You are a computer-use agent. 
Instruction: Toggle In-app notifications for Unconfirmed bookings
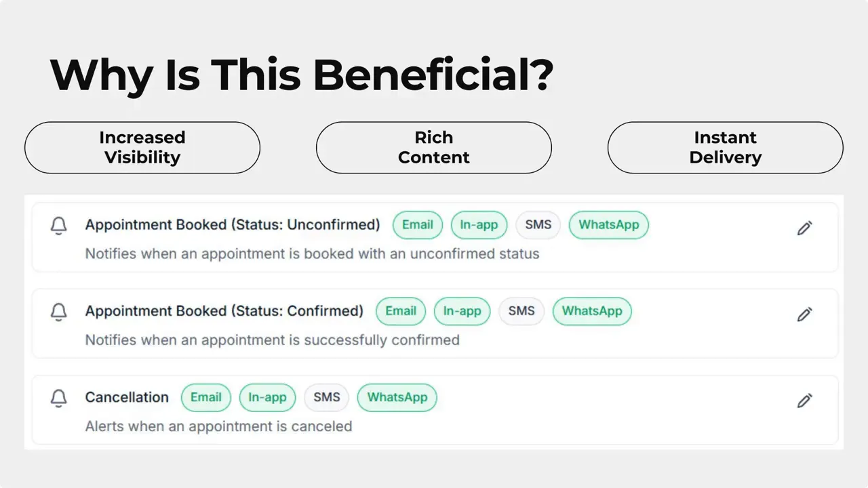479,224
